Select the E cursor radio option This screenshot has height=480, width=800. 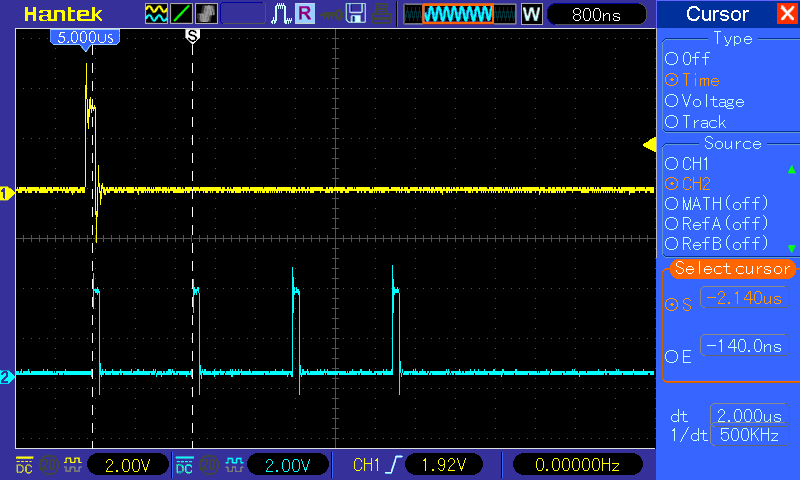click(679, 357)
